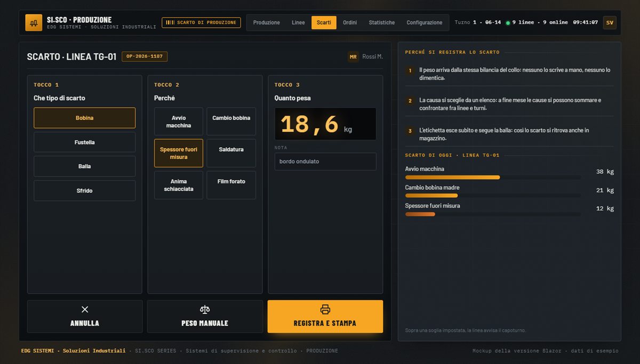Choose the Spessore fuori misura reason tile
Viewport: 640px width, 364px height.
(179, 153)
